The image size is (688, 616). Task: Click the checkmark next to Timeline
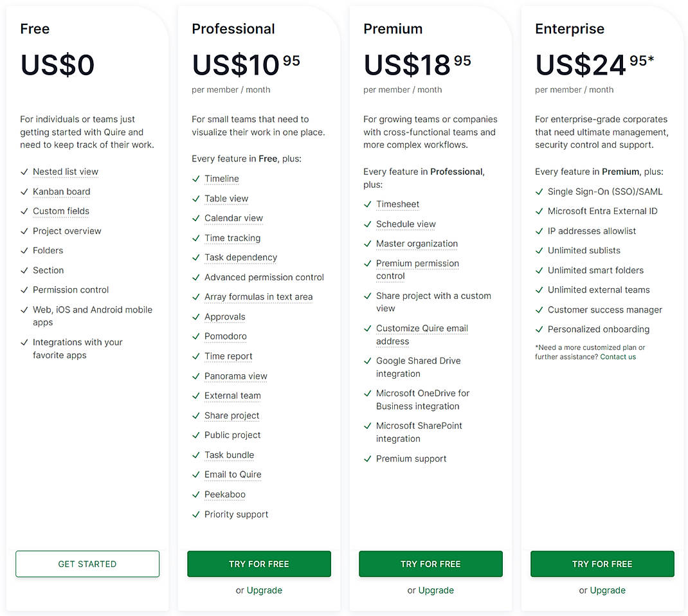click(195, 179)
